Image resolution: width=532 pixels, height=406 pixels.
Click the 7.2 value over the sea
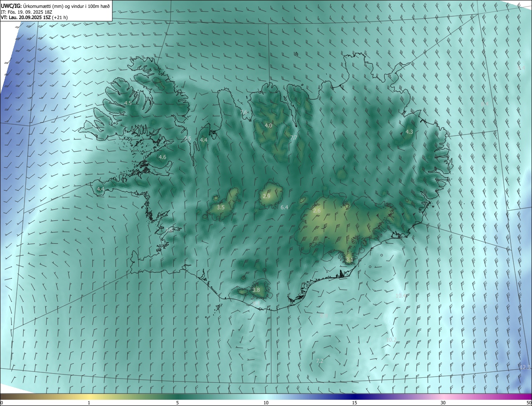(320, 361)
